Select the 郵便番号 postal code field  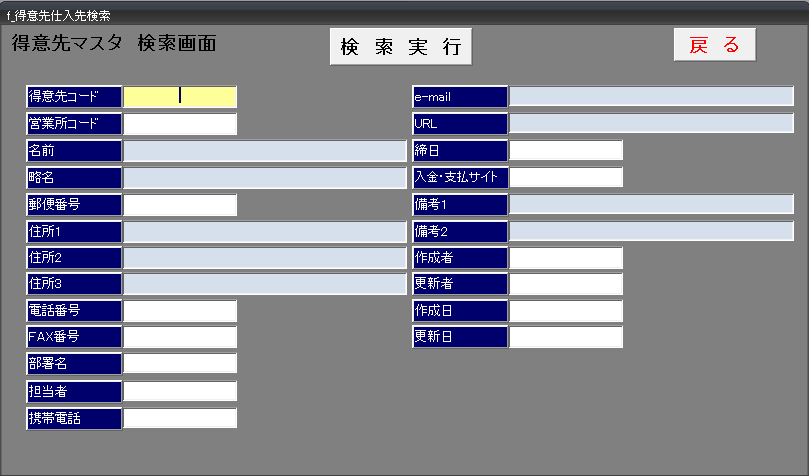pos(180,205)
